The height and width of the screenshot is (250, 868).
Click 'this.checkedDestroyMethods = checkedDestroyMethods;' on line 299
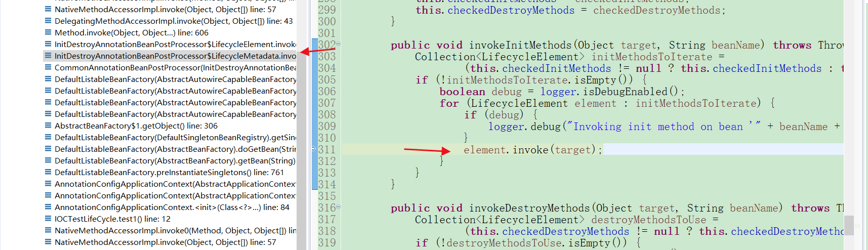coord(570,10)
